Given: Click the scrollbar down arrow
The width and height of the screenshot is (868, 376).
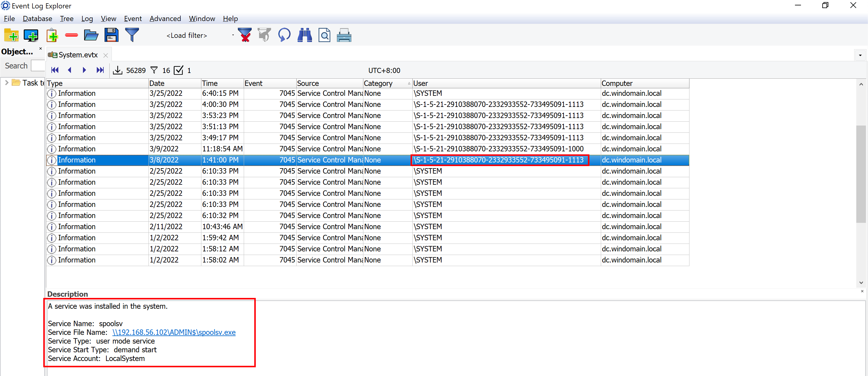Looking at the screenshot, I should tap(861, 282).
